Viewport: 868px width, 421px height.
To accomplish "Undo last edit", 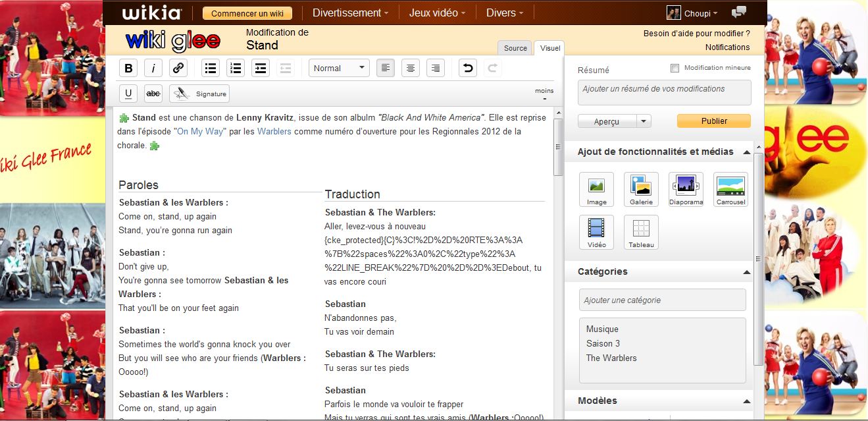I will coord(467,68).
